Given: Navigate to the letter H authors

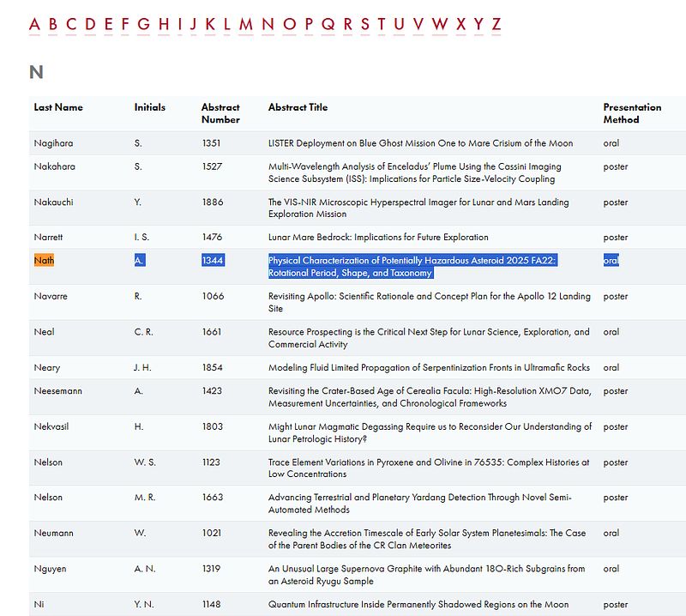Looking at the screenshot, I should pos(164,24).
